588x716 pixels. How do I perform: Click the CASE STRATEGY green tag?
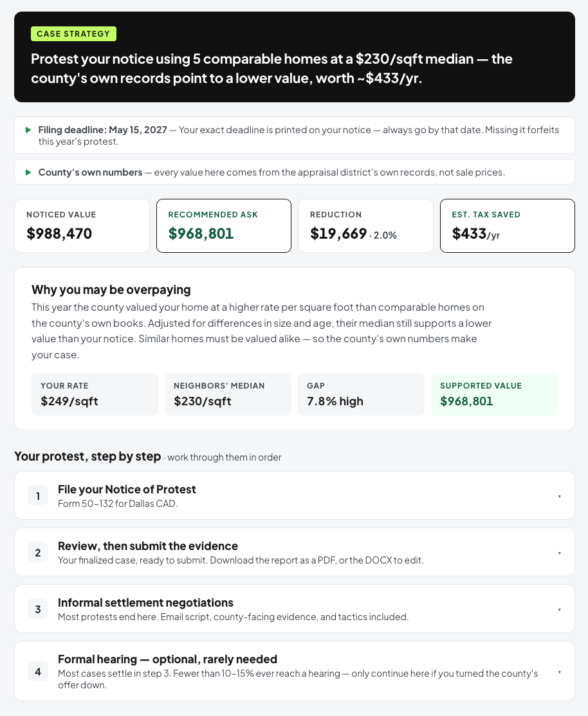point(73,34)
